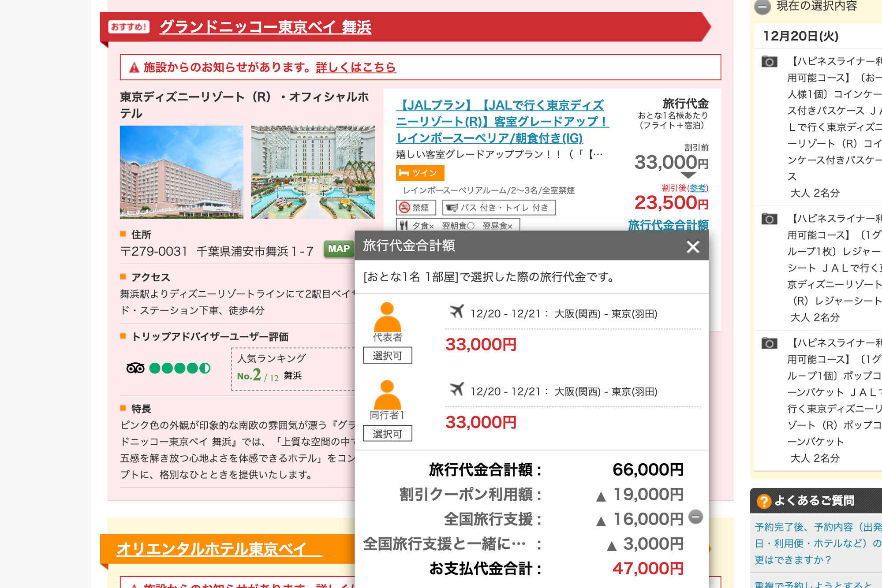Click the ツイン bed type badge
Screen dimensions: 882x588
(x=420, y=173)
